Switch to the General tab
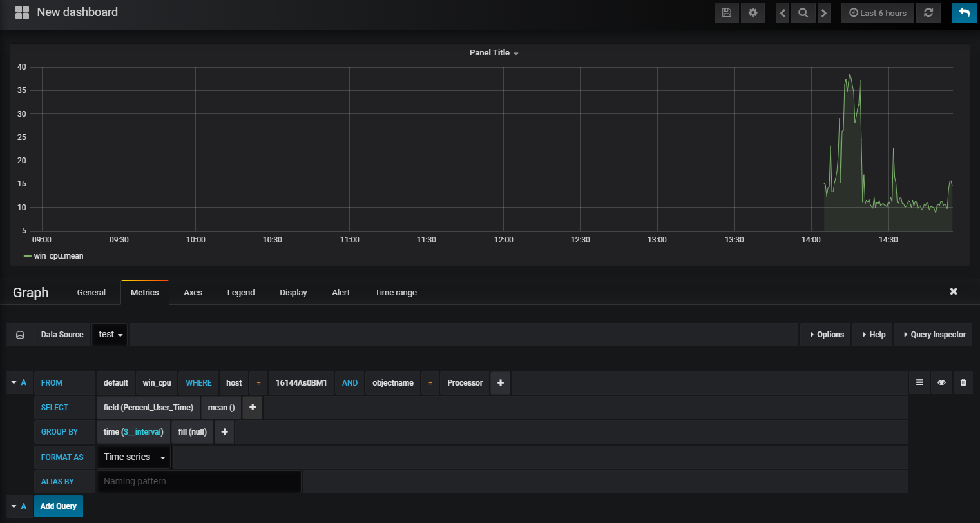Viewport: 980px width, 523px height. coord(91,292)
